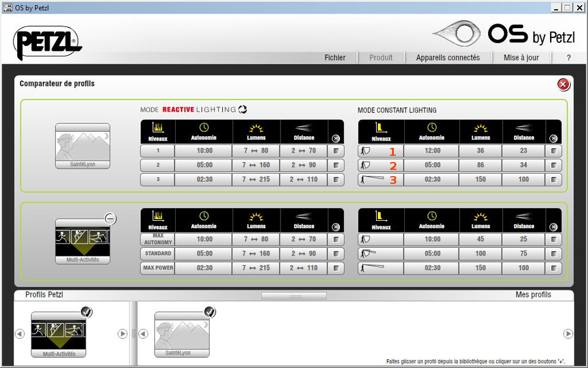The image size is (588, 368).
Task: Click SaintéLyon constant level 2 beam icon
Action: pyautogui.click(x=366, y=165)
